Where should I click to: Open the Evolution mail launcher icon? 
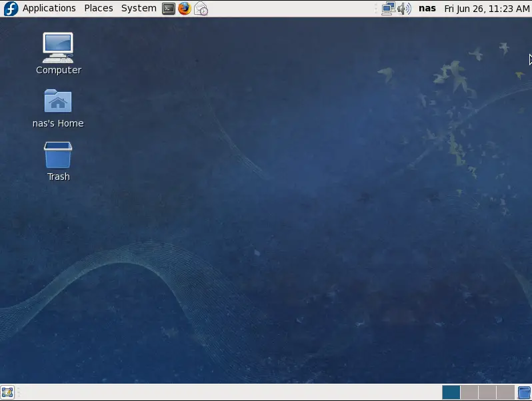[201, 9]
